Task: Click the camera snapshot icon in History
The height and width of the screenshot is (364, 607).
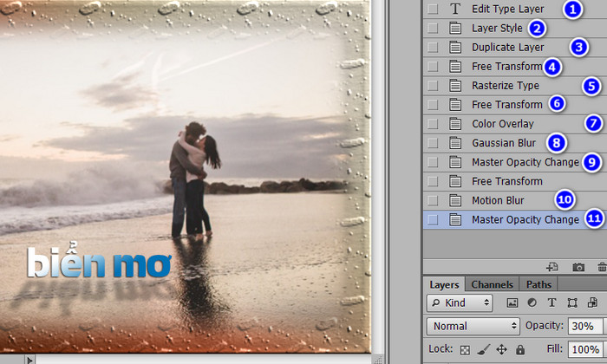Action: [x=578, y=267]
